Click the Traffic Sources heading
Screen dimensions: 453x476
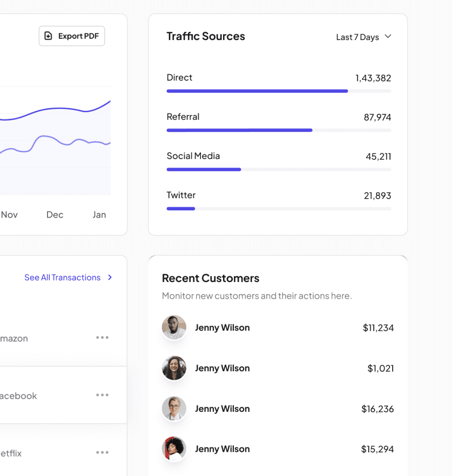[x=205, y=36]
